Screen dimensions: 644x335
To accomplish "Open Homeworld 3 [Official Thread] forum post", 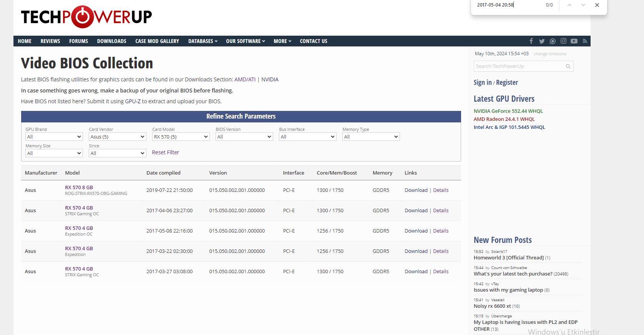I will [x=509, y=257].
